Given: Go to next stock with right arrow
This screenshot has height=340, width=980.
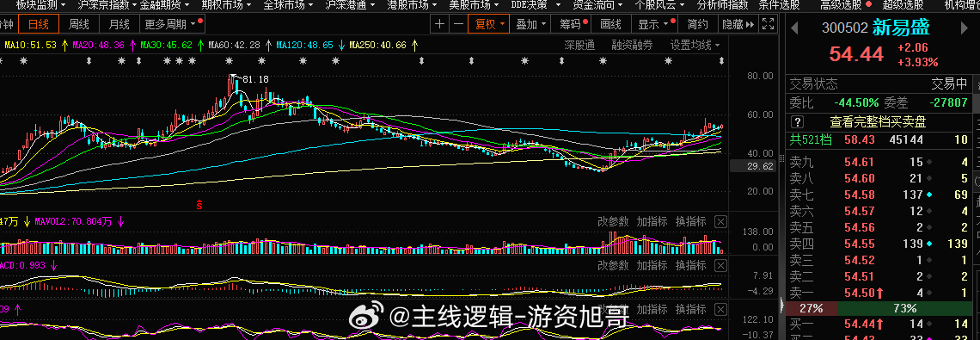Looking at the screenshot, I should [964, 28].
